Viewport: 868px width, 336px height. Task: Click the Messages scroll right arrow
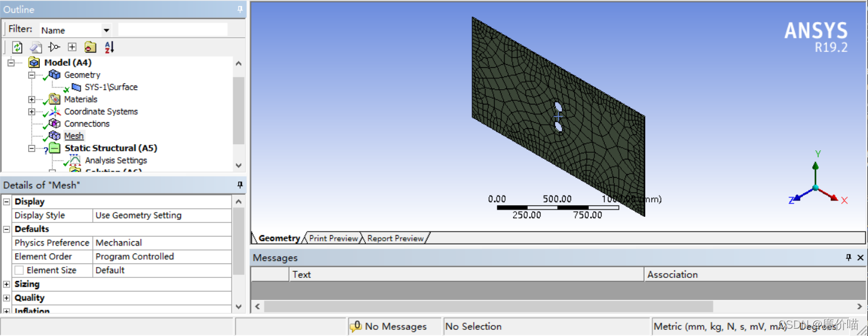(860, 306)
